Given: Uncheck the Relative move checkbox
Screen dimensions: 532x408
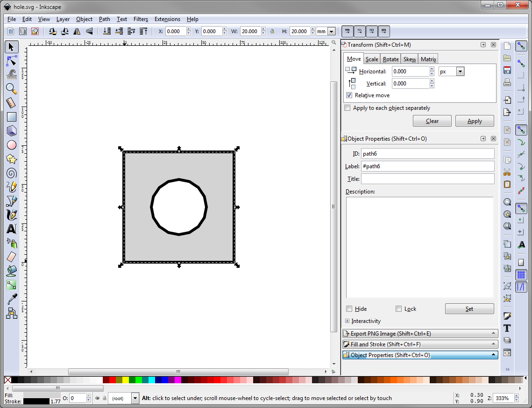Looking at the screenshot, I should click(x=349, y=95).
